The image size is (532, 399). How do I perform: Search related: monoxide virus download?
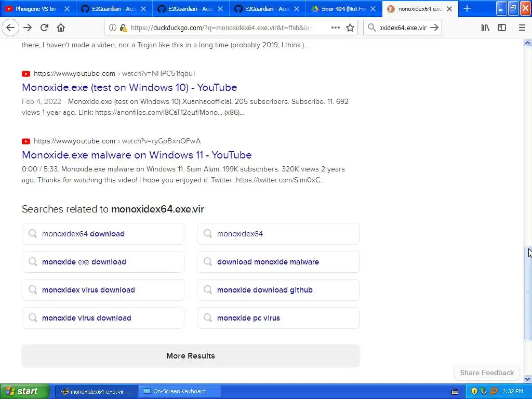point(103,318)
